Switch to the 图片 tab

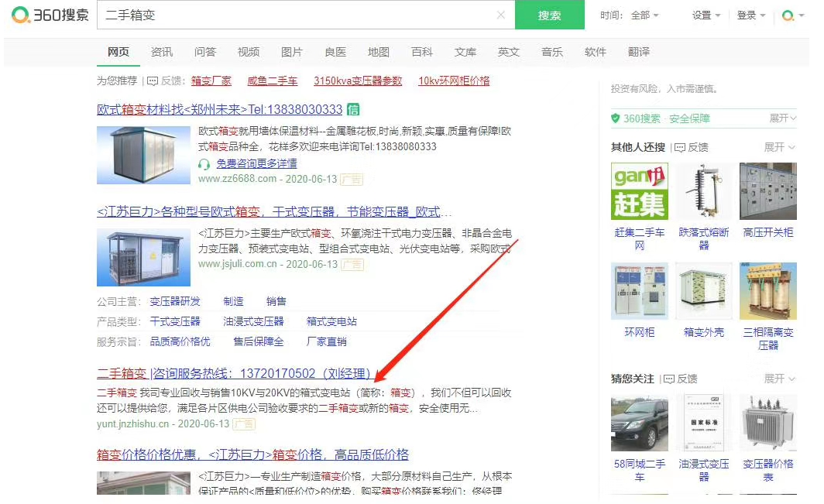coord(292,52)
